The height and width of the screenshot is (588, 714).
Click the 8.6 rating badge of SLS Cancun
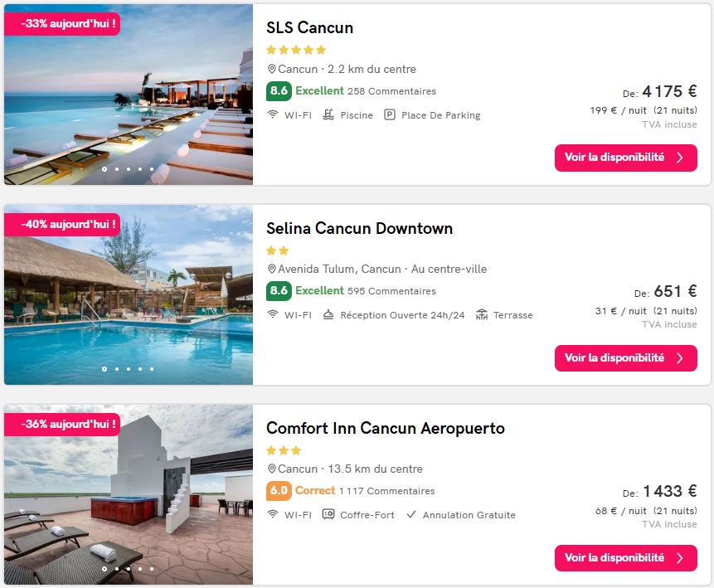point(279,91)
